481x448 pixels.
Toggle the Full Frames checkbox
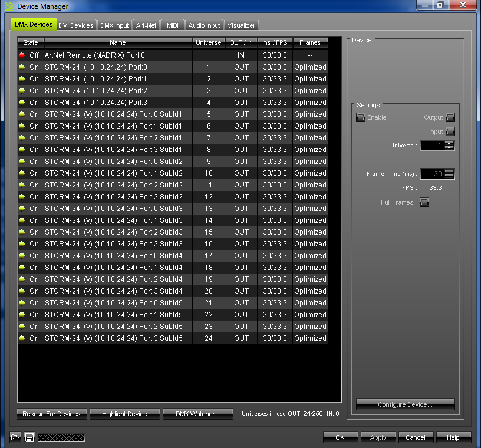coord(424,202)
